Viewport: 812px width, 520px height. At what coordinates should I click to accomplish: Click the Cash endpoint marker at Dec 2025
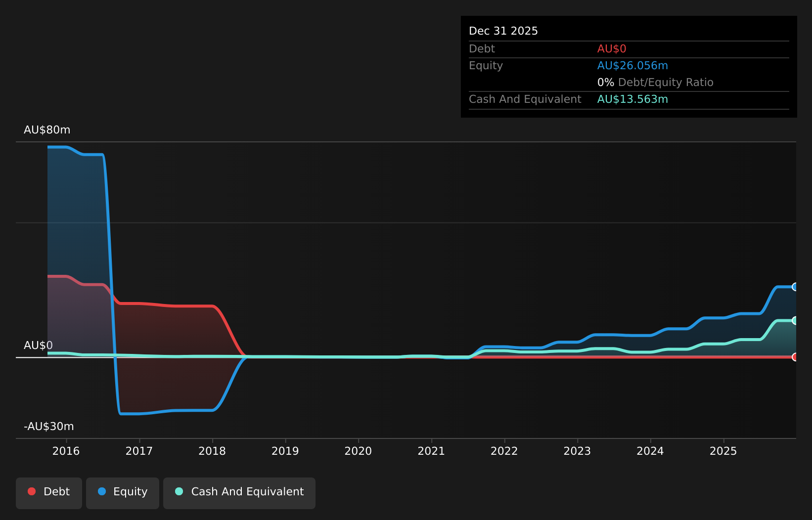(795, 320)
